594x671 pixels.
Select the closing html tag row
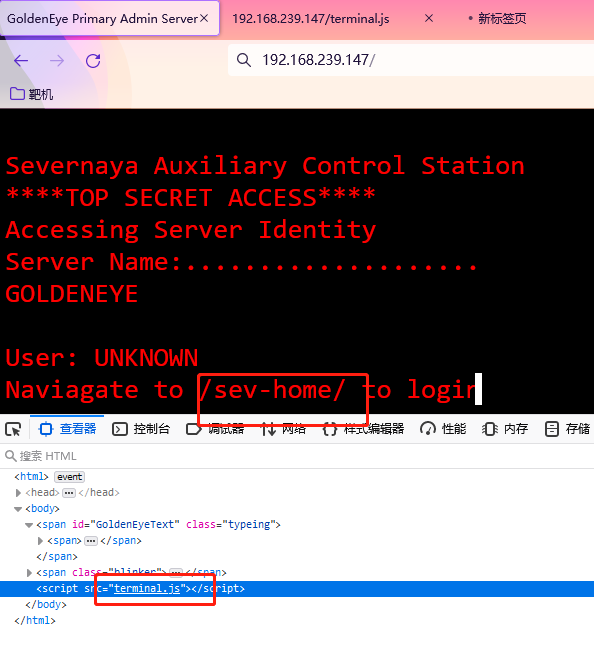tap(297, 621)
